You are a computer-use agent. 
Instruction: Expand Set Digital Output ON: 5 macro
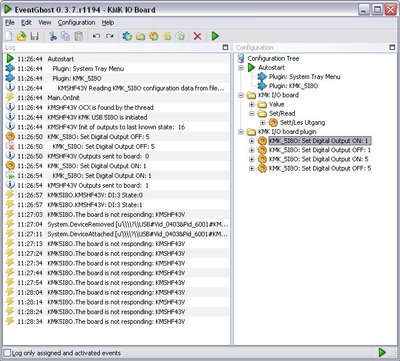pos(252,159)
